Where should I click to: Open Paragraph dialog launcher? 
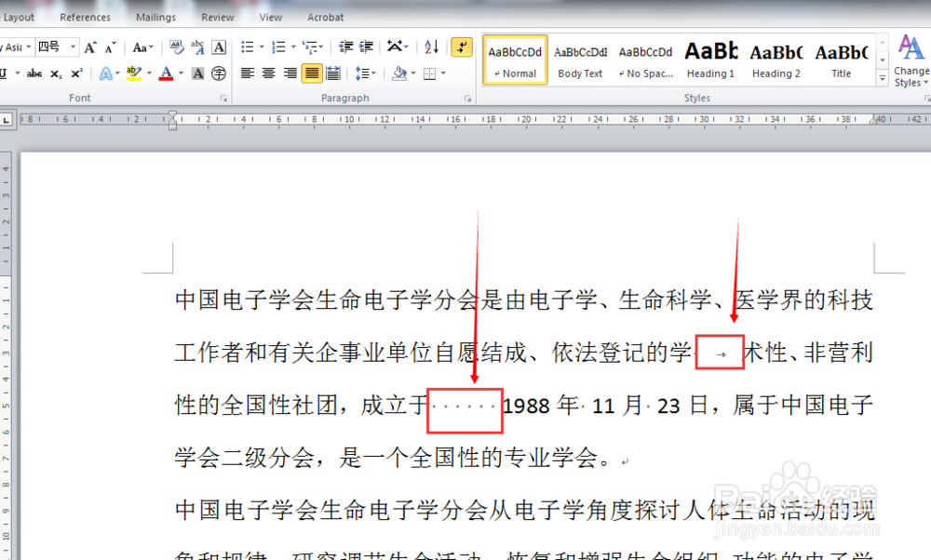coord(468,99)
